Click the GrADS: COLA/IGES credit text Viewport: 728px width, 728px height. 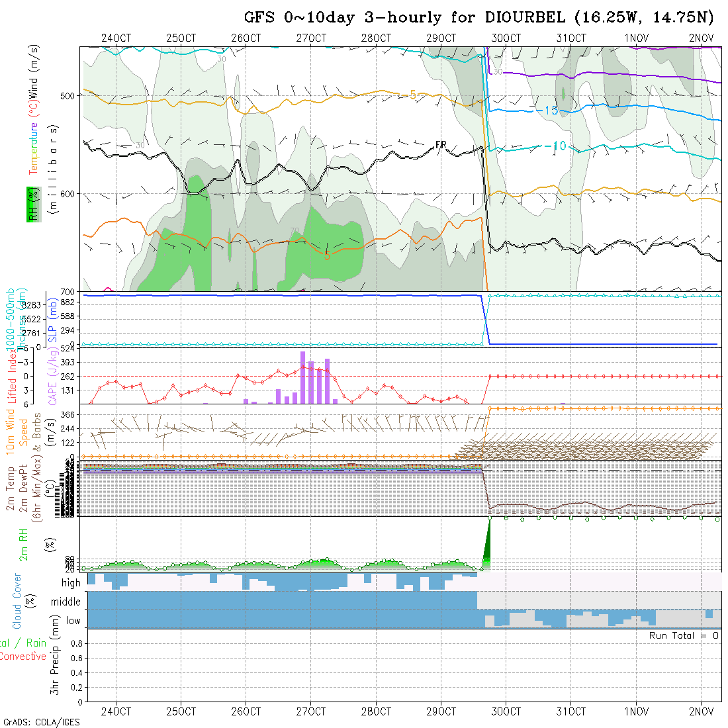[41, 722]
